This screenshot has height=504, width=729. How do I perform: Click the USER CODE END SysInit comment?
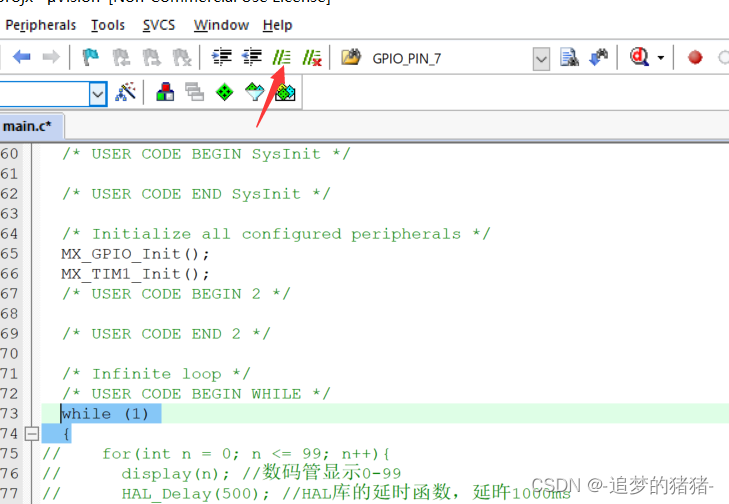pyautogui.click(x=196, y=194)
